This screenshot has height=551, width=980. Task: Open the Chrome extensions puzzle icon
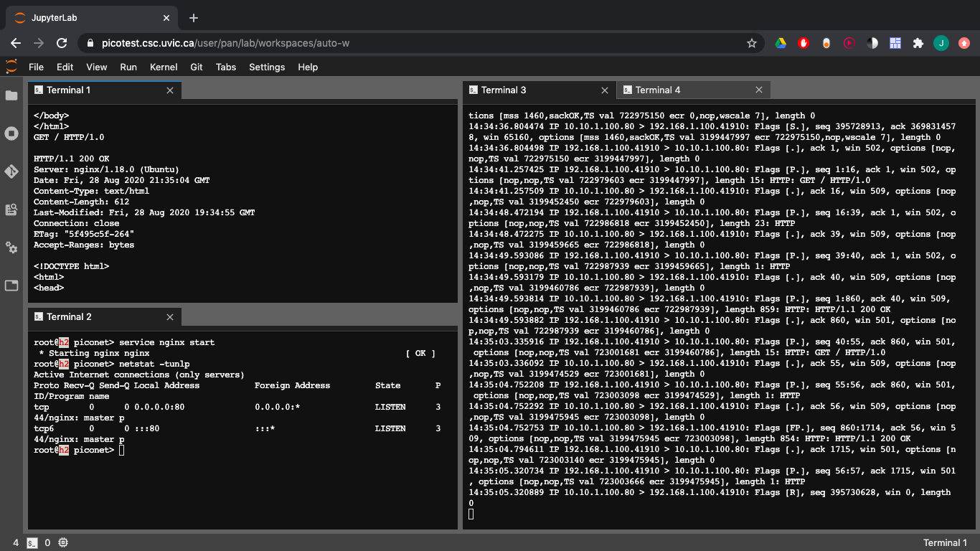(918, 43)
